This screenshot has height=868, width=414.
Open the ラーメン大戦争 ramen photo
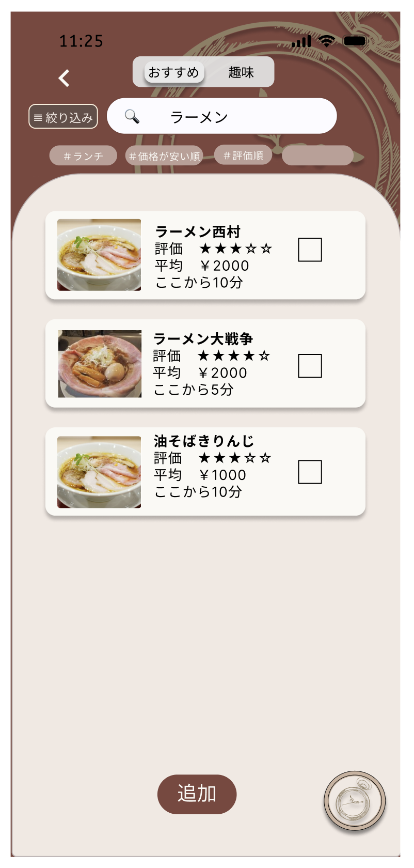click(100, 364)
